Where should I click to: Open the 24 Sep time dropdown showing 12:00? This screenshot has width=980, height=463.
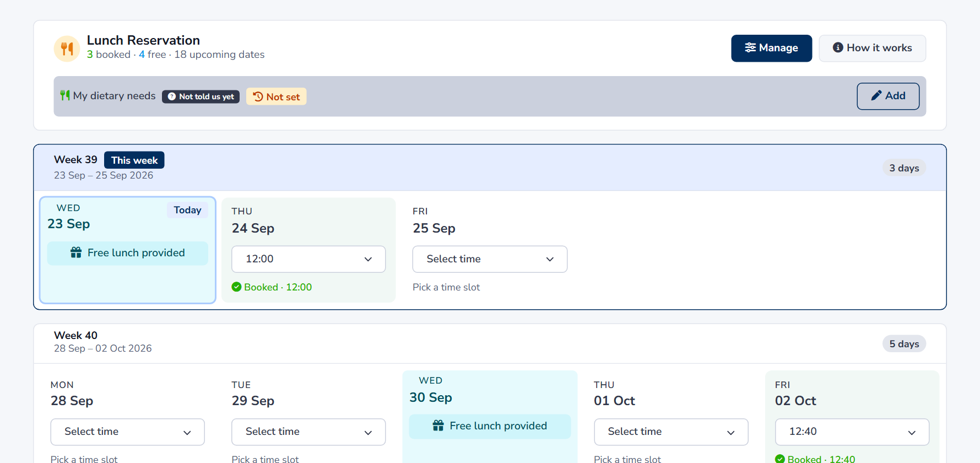(x=308, y=259)
